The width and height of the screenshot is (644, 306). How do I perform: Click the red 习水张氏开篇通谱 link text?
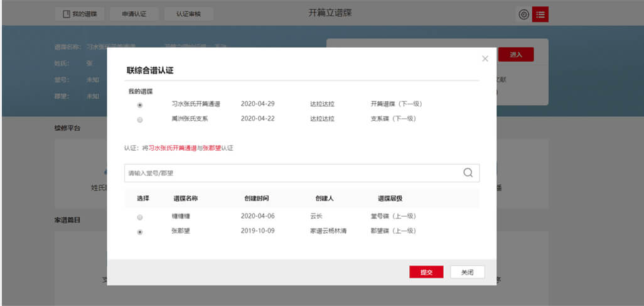[x=173, y=148]
